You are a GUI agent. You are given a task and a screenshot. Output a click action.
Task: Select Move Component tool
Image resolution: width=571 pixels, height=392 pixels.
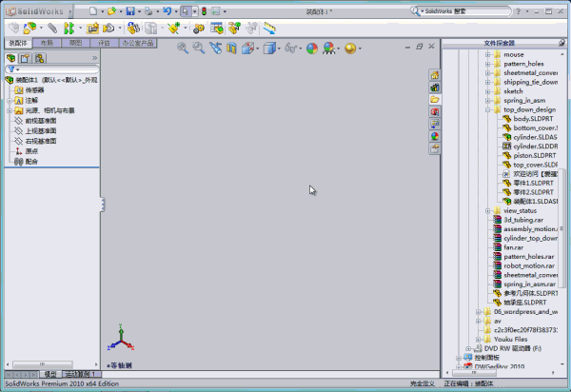click(x=108, y=28)
